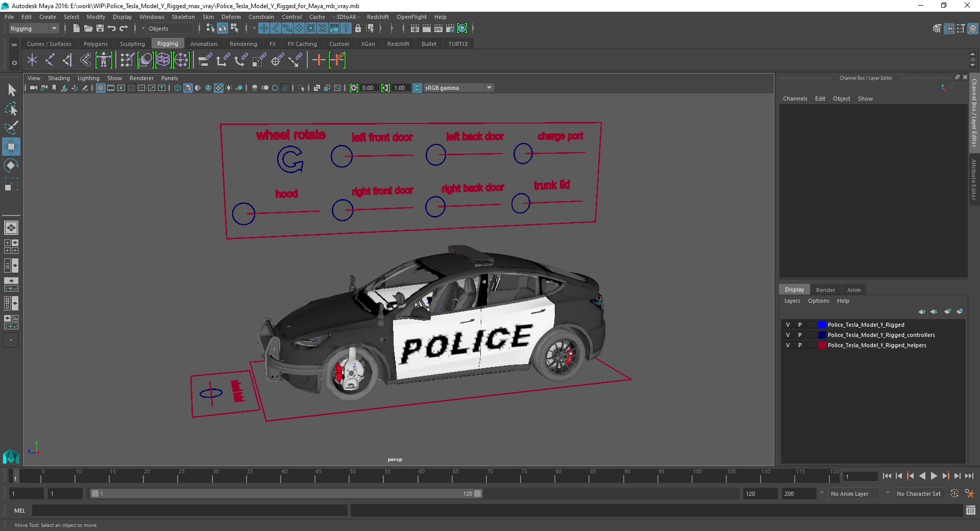Activate the Lasso selection tool
Image resolution: width=980 pixels, height=531 pixels.
[x=11, y=109]
